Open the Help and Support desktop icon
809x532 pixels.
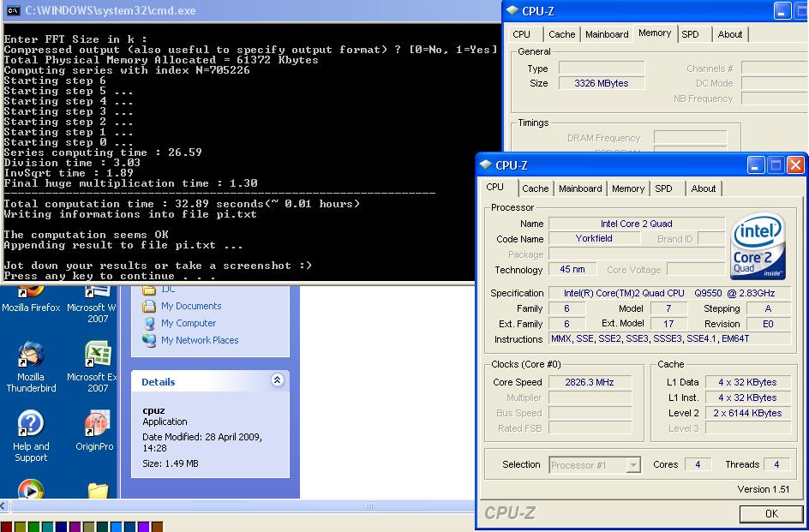pos(31,424)
